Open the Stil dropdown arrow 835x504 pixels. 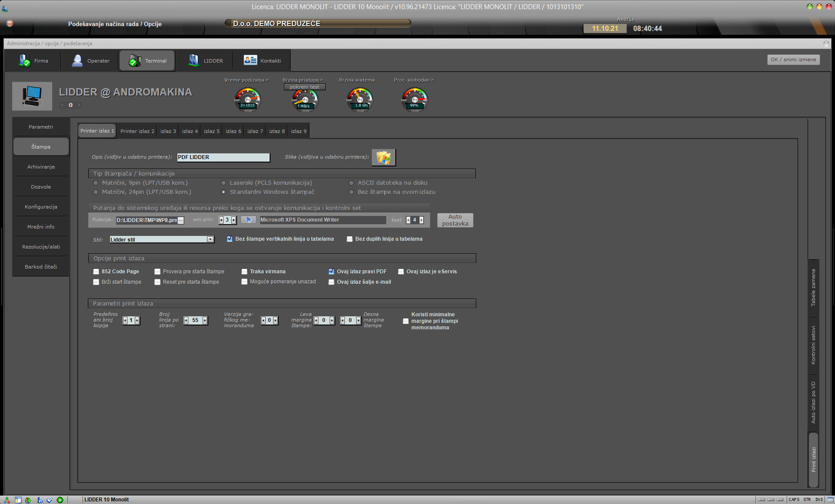[x=210, y=239]
